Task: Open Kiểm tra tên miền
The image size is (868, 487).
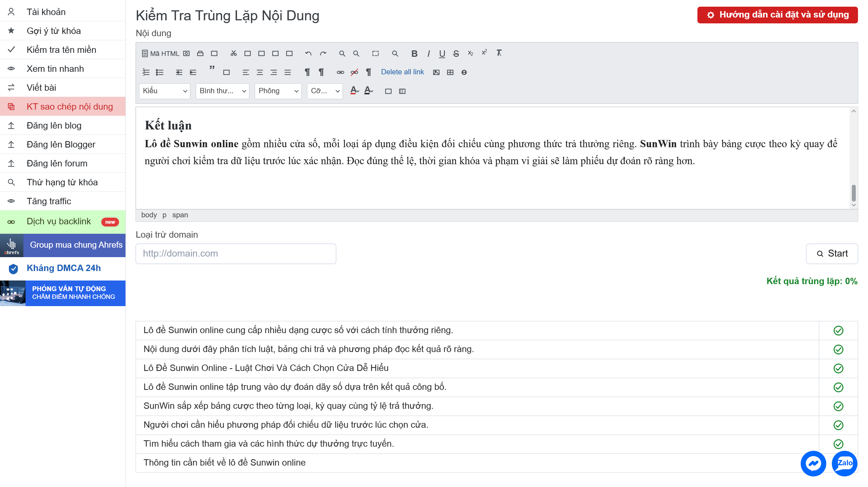Action: click(63, 50)
